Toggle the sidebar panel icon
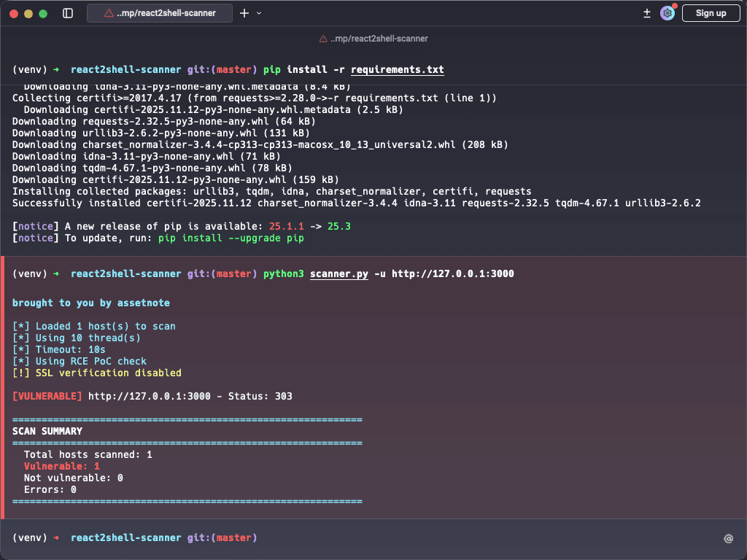This screenshot has height=560, width=747. 67,12
